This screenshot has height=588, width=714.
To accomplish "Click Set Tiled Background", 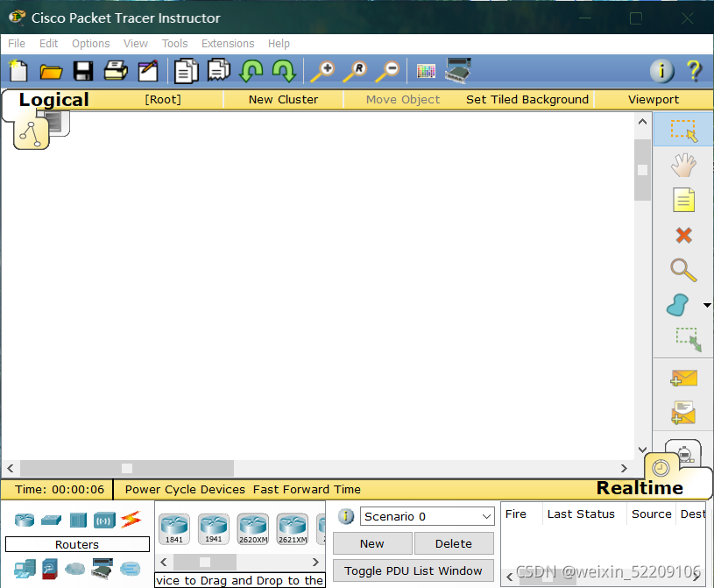I will (x=527, y=99).
